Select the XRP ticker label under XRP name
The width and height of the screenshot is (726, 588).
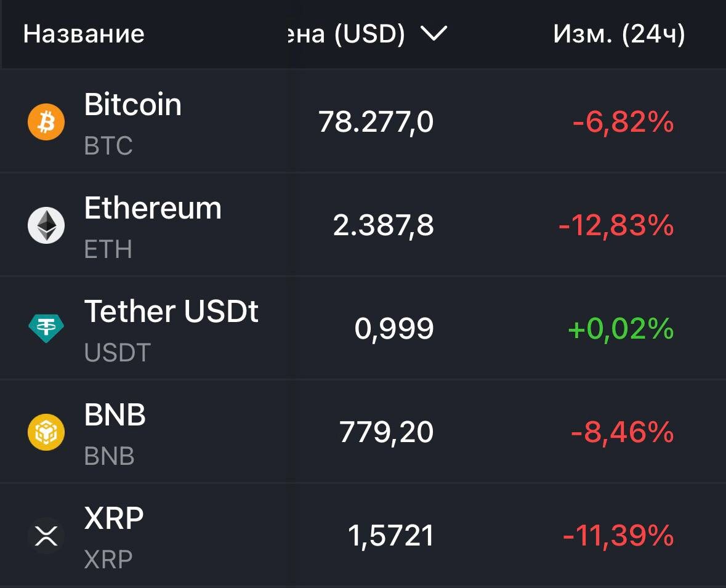[108, 559]
